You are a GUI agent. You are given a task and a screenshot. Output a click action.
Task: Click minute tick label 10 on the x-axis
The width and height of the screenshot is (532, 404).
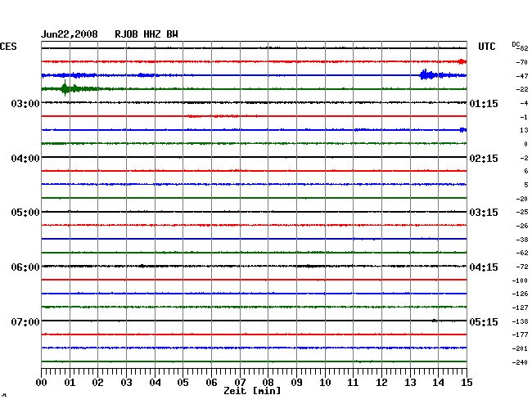(325, 383)
